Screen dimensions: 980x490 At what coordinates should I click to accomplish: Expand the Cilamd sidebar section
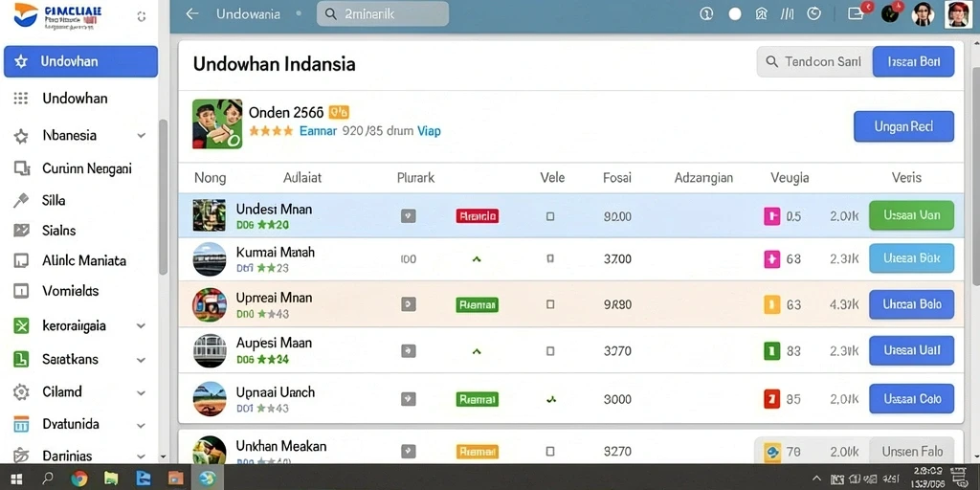click(x=142, y=392)
